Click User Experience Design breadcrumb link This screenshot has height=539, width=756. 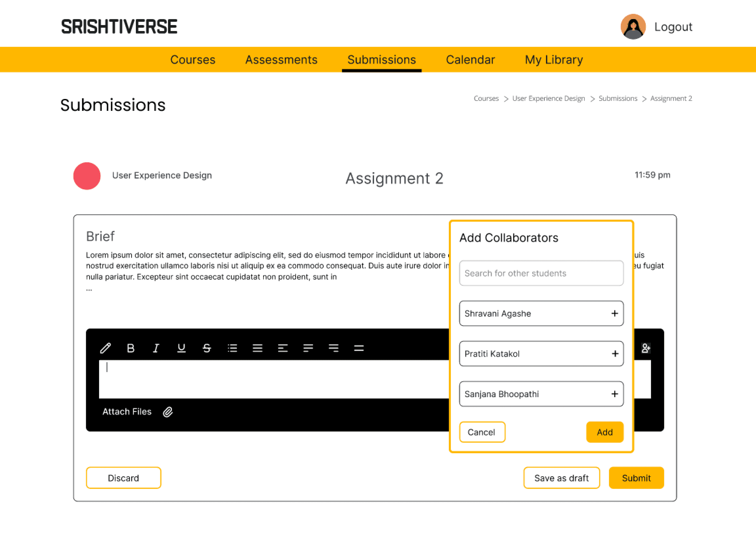pos(548,99)
